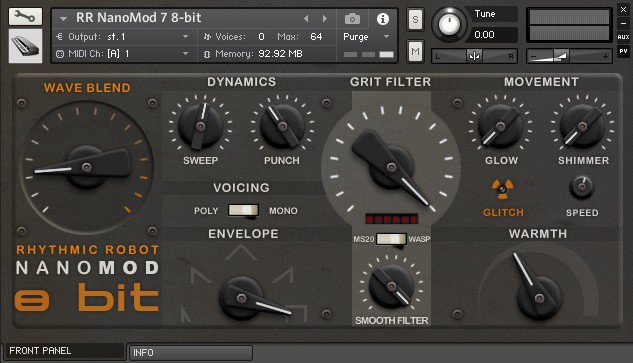Image resolution: width=633 pixels, height=363 pixels.
Task: Click the Grit Filter large knob
Action: tap(391, 166)
